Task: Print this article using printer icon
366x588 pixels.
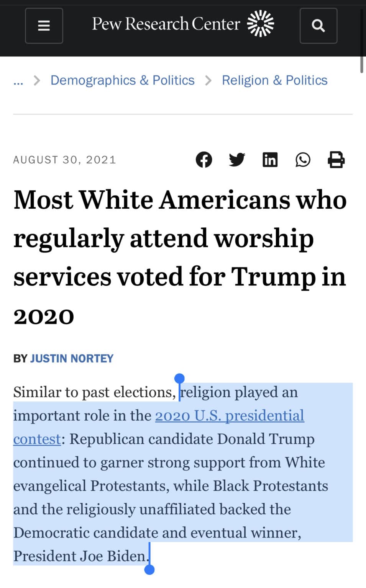Action: (336, 160)
